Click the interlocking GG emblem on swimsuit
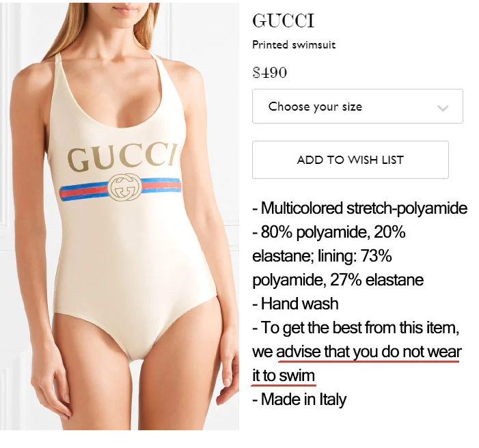Screen dimensions: 479x448 tap(125, 187)
